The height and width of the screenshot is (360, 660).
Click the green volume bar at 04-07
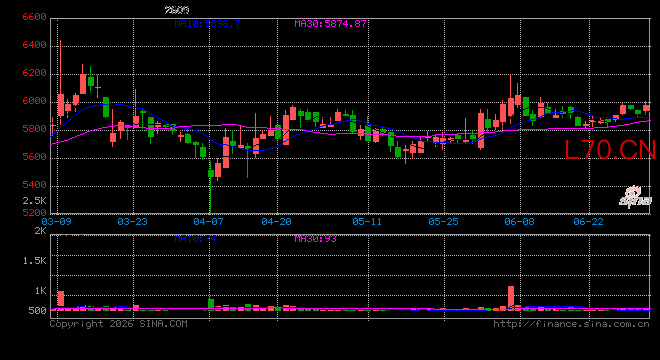(x=211, y=304)
